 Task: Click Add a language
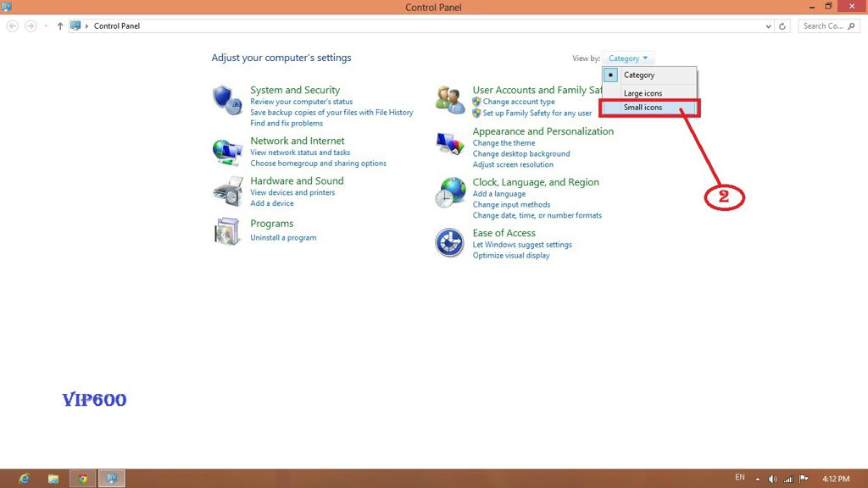[498, 194]
